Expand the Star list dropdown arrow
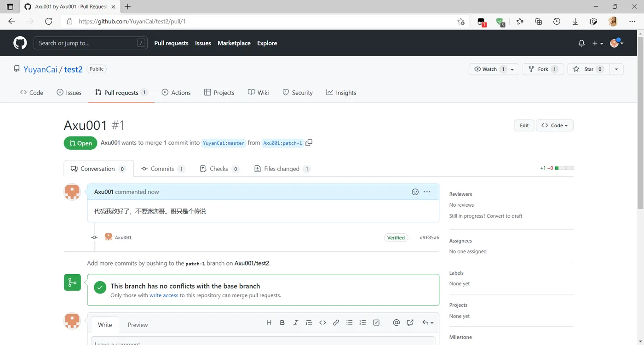Image resolution: width=644 pixels, height=345 pixels. tap(616, 69)
